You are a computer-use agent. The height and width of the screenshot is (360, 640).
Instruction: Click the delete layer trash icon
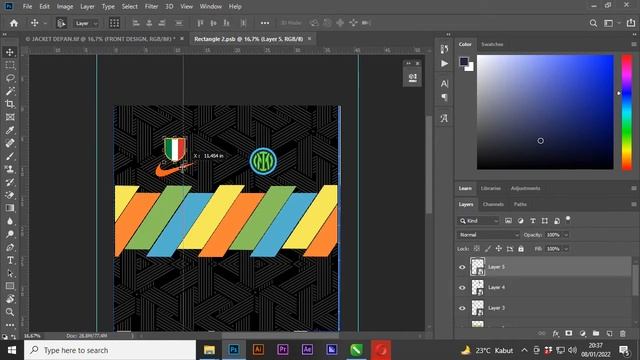(x=623, y=333)
